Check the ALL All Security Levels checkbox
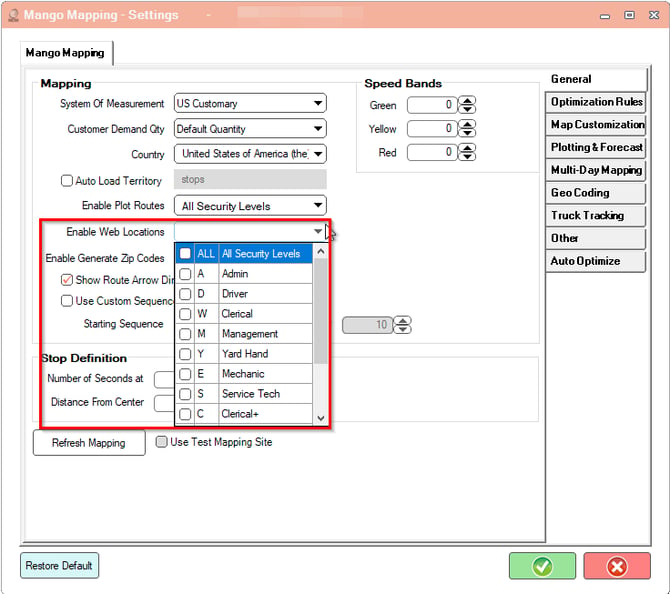Image resolution: width=670 pixels, height=594 pixels. 185,253
